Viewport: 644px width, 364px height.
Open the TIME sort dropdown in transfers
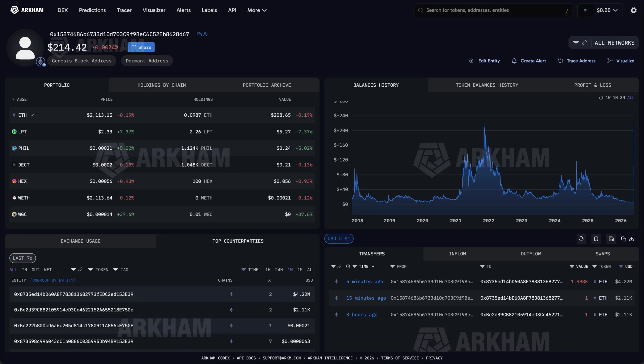(364, 266)
